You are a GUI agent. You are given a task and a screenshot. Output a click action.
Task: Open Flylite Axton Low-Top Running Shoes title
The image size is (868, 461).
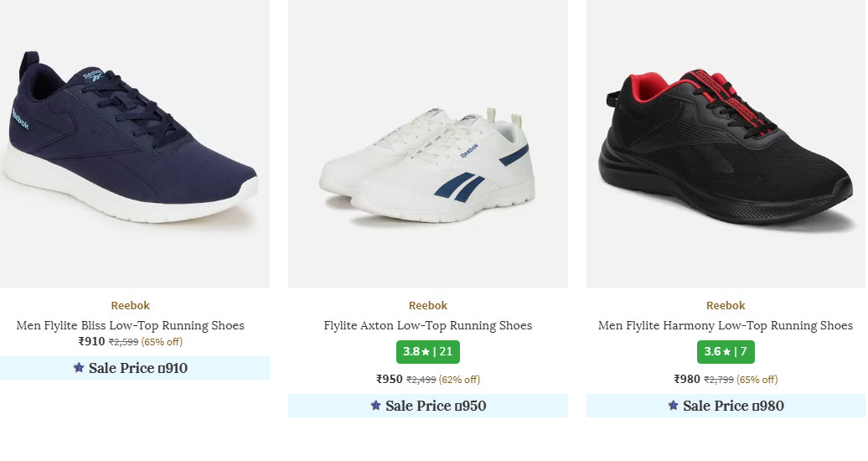[428, 325]
